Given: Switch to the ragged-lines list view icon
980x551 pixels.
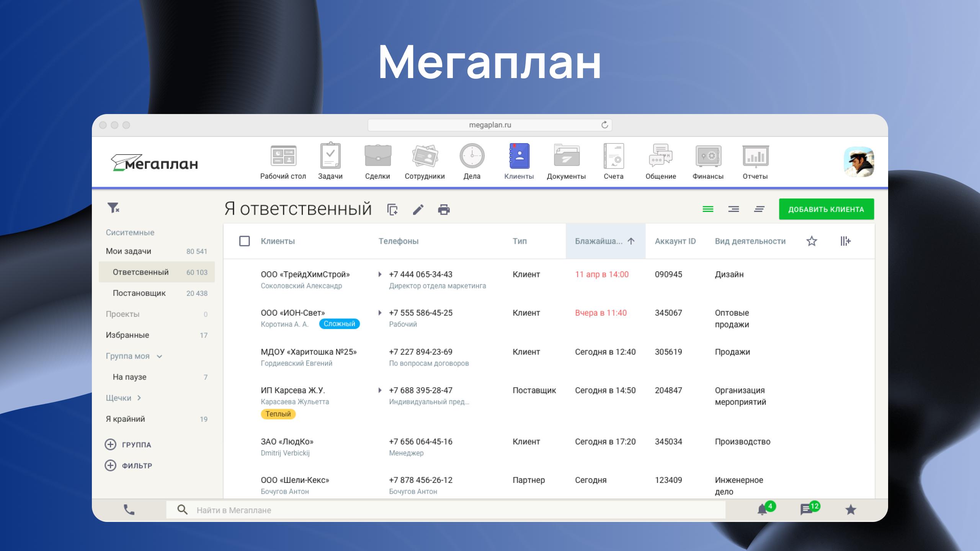Looking at the screenshot, I should click(759, 209).
